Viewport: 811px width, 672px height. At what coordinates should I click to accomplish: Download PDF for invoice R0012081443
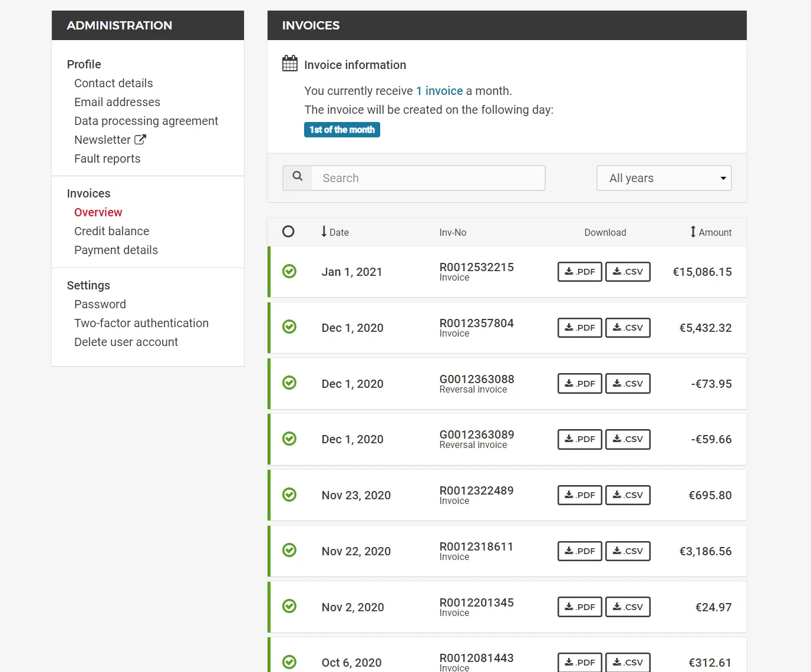[x=580, y=663]
